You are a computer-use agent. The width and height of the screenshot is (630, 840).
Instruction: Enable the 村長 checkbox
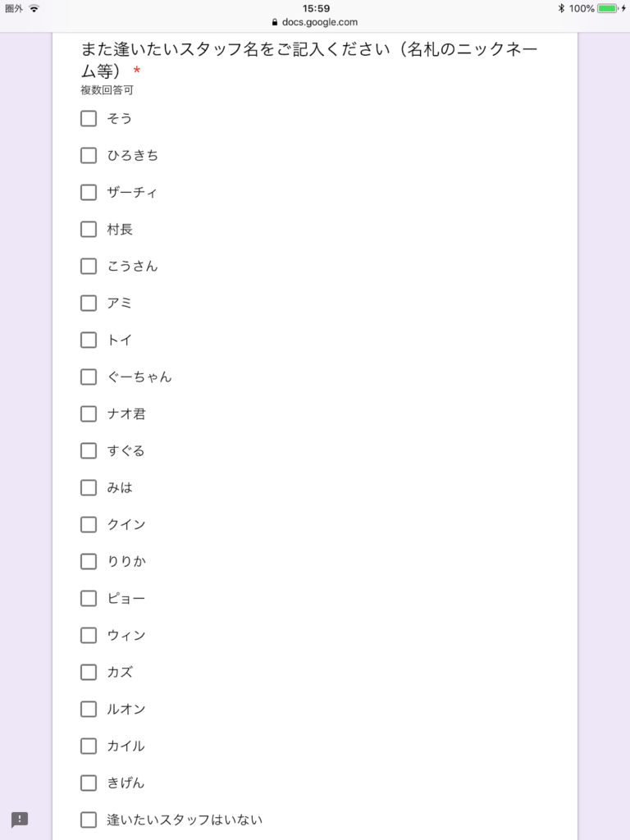[89, 229]
